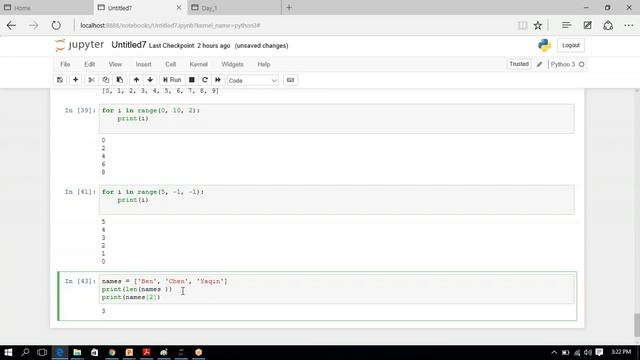Open the Insert menu
640x360 pixels.
[x=143, y=64]
